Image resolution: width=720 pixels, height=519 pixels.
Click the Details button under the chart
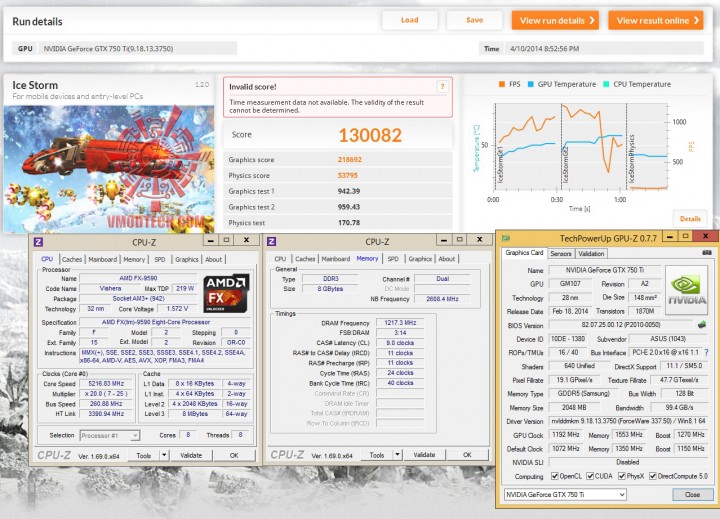point(690,219)
